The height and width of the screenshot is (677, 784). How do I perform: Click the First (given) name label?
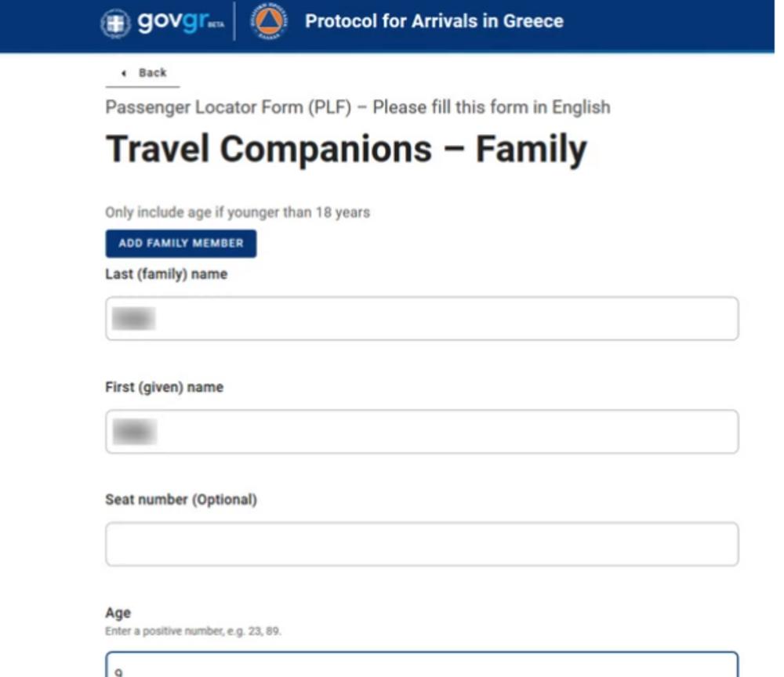(164, 387)
